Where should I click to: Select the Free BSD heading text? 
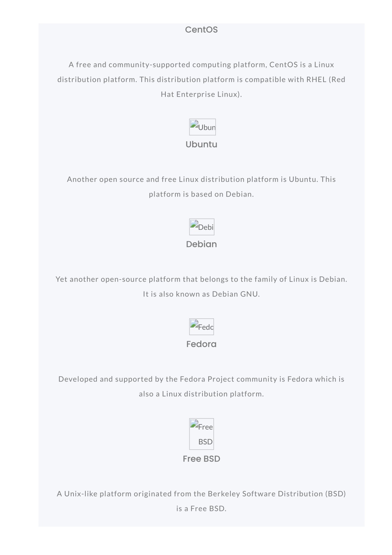pos(201,458)
